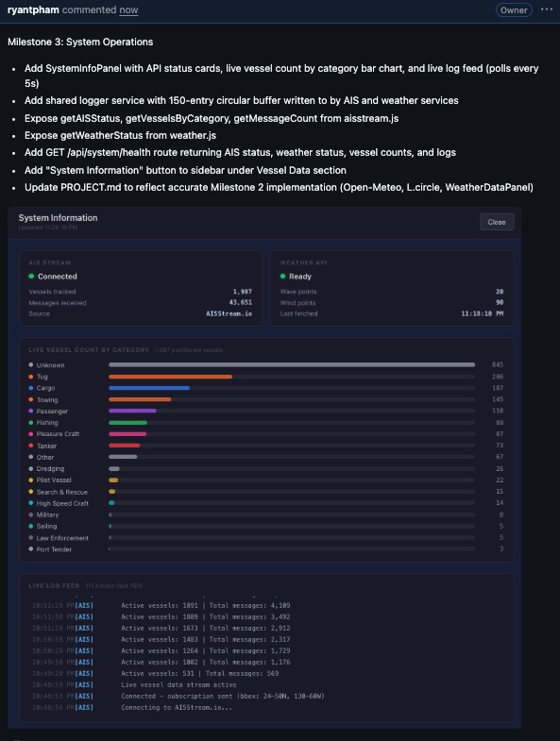
Task: Click the Fishing category green bar
Action: (x=127, y=423)
